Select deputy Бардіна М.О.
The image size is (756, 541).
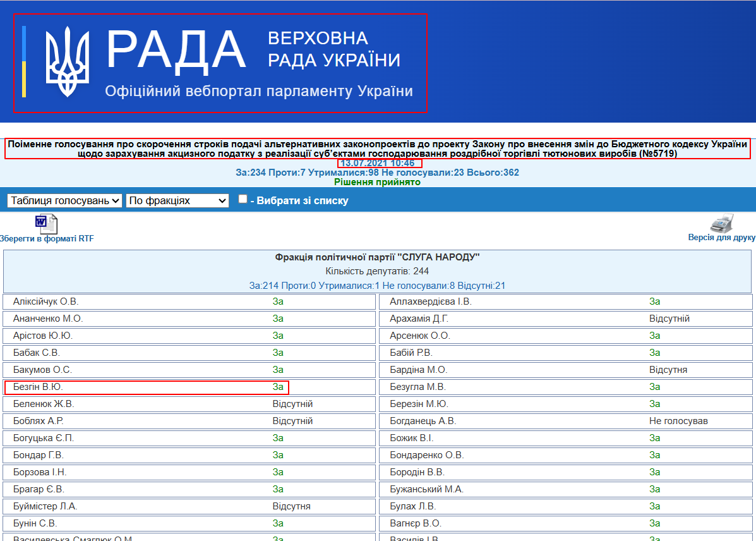coord(419,370)
